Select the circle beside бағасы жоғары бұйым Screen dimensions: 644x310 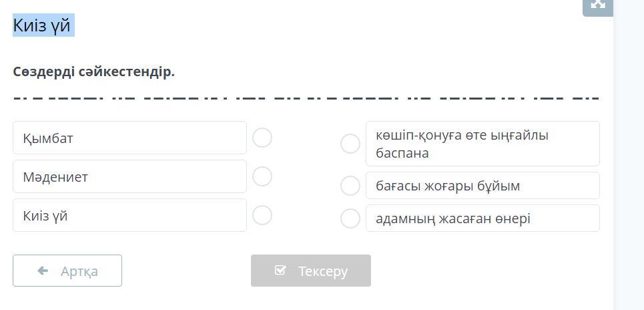click(x=350, y=186)
